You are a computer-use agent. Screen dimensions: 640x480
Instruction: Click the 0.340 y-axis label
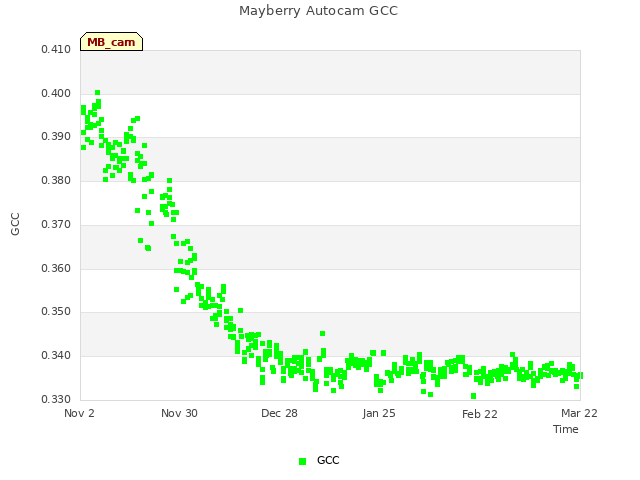pyautogui.click(x=56, y=356)
